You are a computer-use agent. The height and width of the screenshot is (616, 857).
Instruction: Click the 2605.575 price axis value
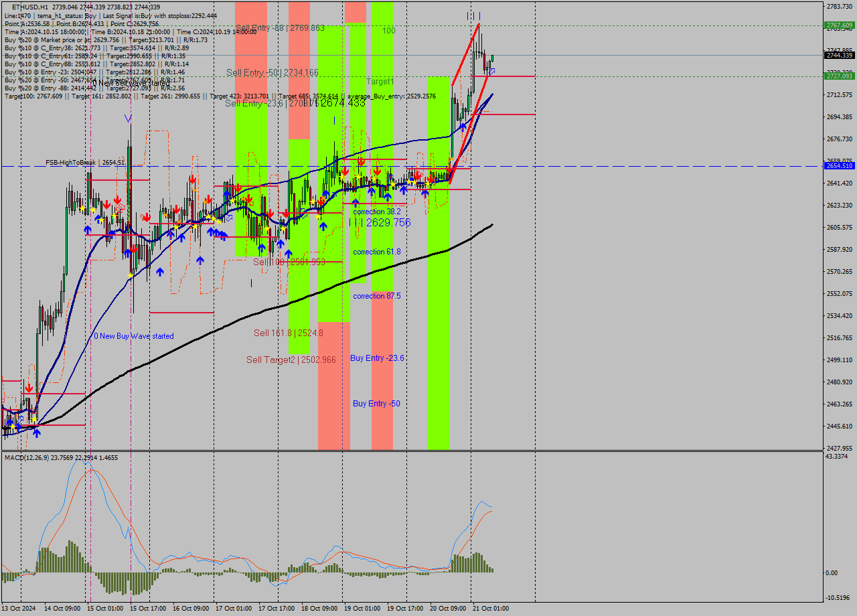pos(840,227)
